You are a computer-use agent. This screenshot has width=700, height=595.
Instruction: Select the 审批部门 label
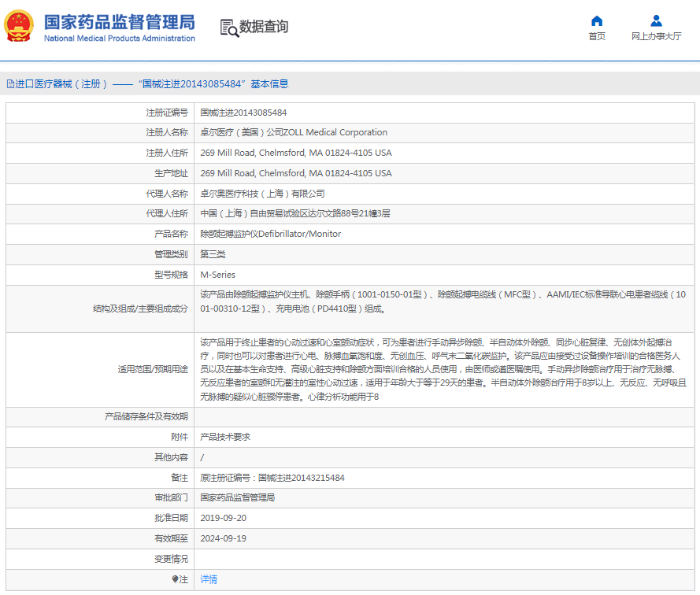point(172,497)
